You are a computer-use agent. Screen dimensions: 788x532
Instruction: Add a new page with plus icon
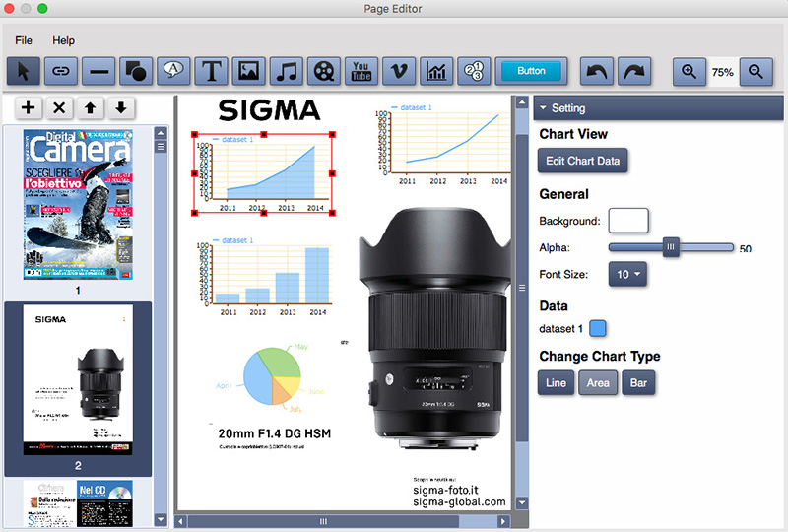point(29,107)
